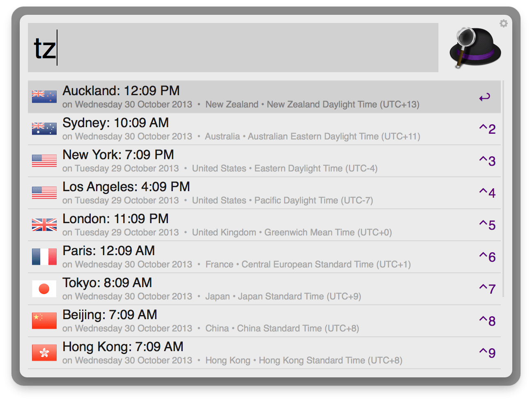Open Alfred preferences via gear icon

point(504,23)
